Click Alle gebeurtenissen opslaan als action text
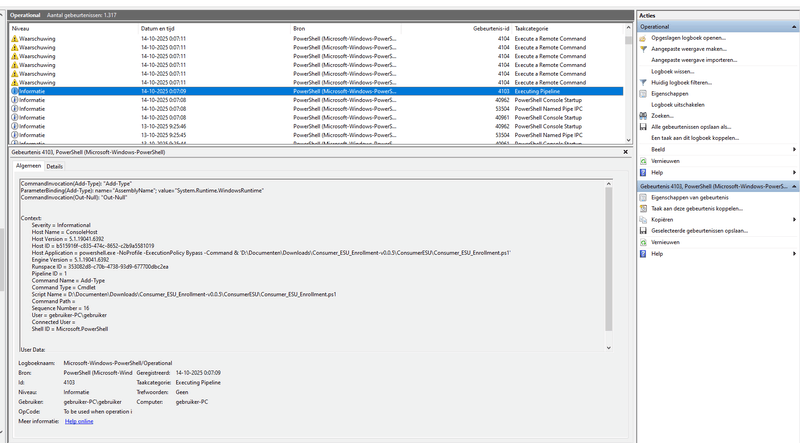800x443 pixels. [691, 127]
